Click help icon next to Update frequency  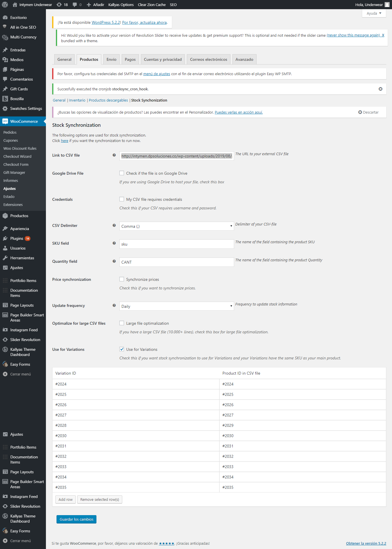(x=114, y=305)
